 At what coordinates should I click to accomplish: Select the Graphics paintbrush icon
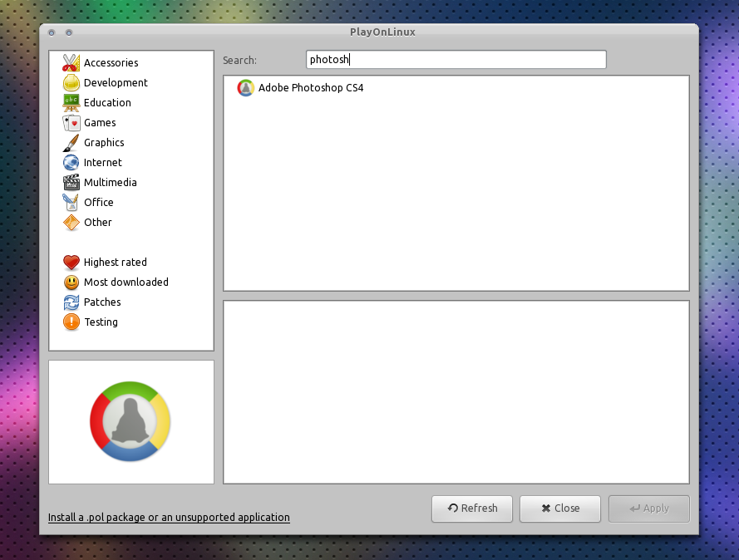(x=72, y=142)
